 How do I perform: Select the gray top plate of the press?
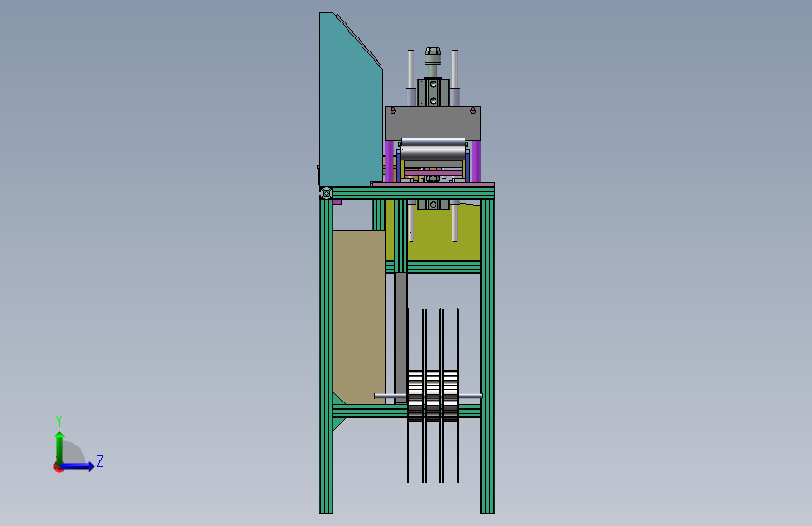coord(433,123)
